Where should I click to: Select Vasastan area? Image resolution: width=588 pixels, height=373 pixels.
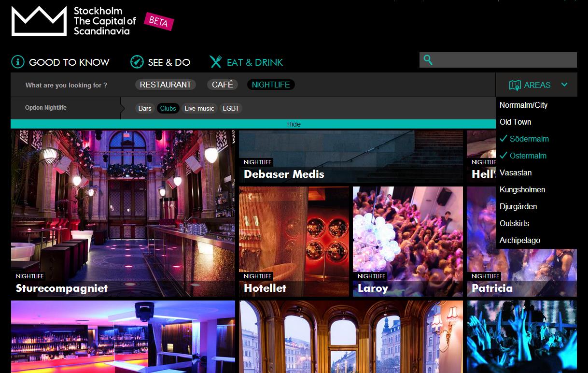tap(516, 172)
